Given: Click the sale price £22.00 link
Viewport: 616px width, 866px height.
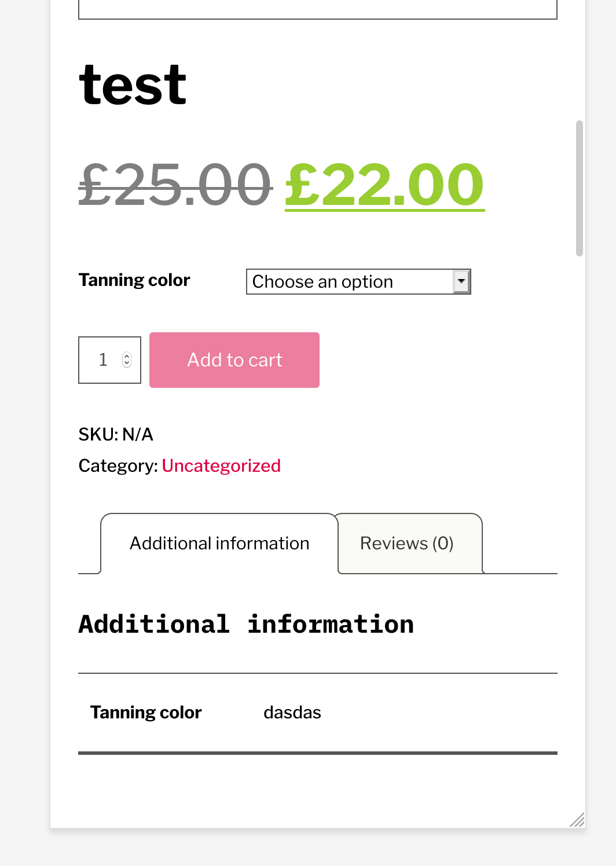Looking at the screenshot, I should (x=384, y=185).
